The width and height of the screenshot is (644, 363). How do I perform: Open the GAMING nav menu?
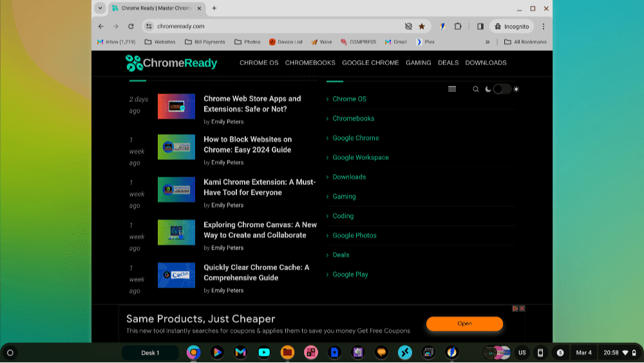[419, 63]
